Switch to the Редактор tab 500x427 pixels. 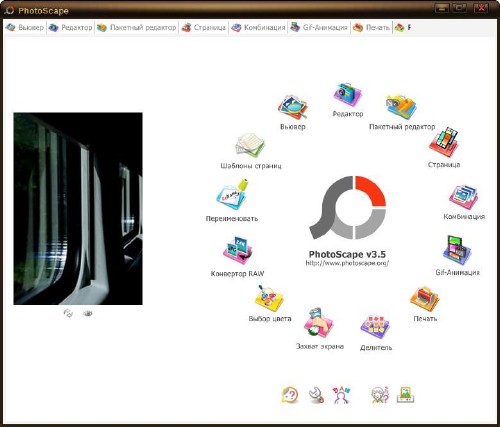[71, 28]
